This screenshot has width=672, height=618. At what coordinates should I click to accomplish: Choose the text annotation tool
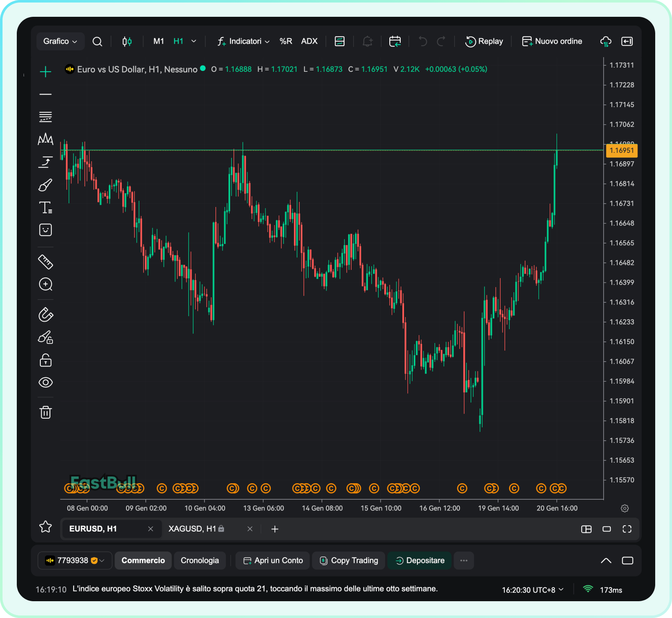click(x=45, y=207)
